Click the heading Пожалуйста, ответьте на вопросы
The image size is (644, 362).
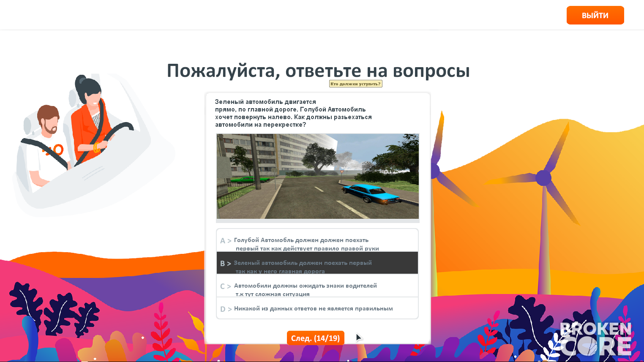click(318, 71)
